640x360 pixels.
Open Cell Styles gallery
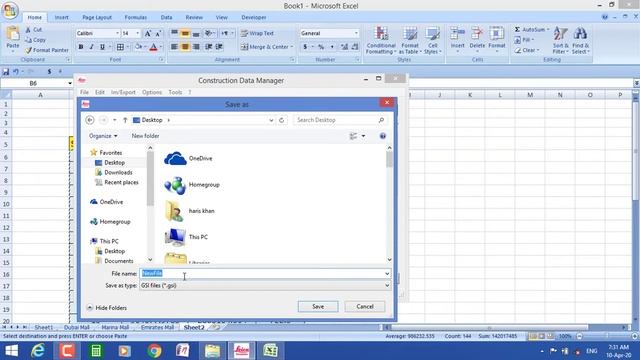(x=433, y=40)
